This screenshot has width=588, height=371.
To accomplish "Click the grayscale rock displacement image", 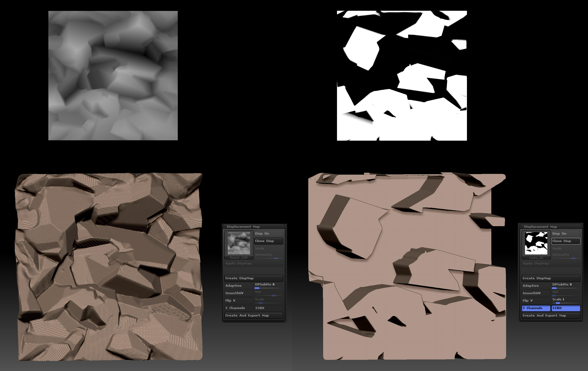I will point(113,75).
